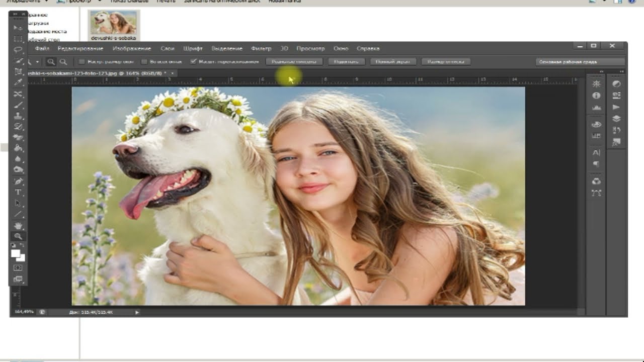Select the Move tool
This screenshot has width=644, height=362.
[18, 28]
